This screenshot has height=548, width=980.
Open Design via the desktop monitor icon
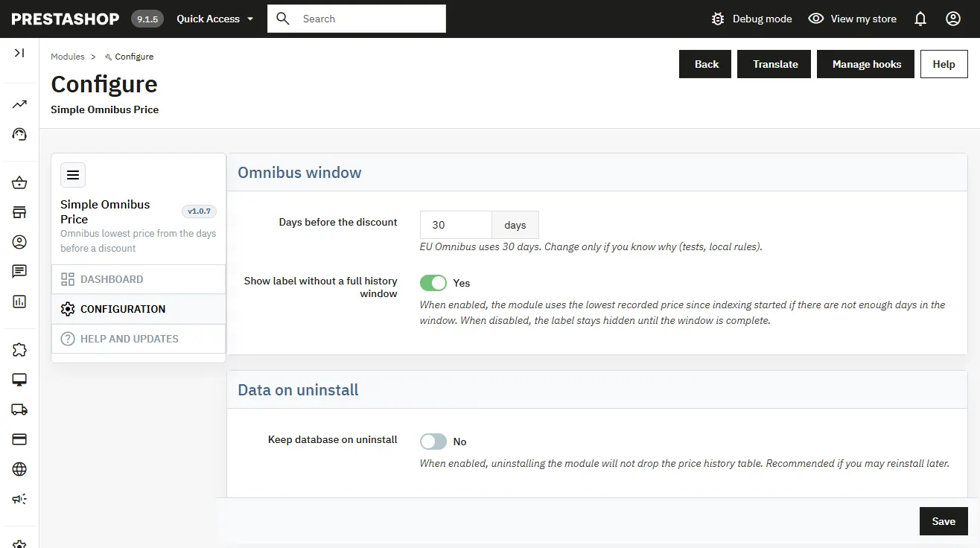coord(19,380)
